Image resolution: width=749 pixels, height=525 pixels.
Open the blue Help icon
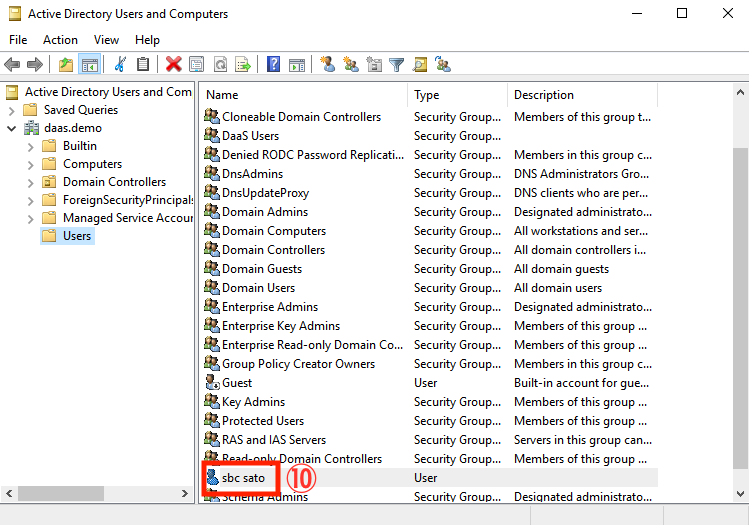tap(273, 64)
